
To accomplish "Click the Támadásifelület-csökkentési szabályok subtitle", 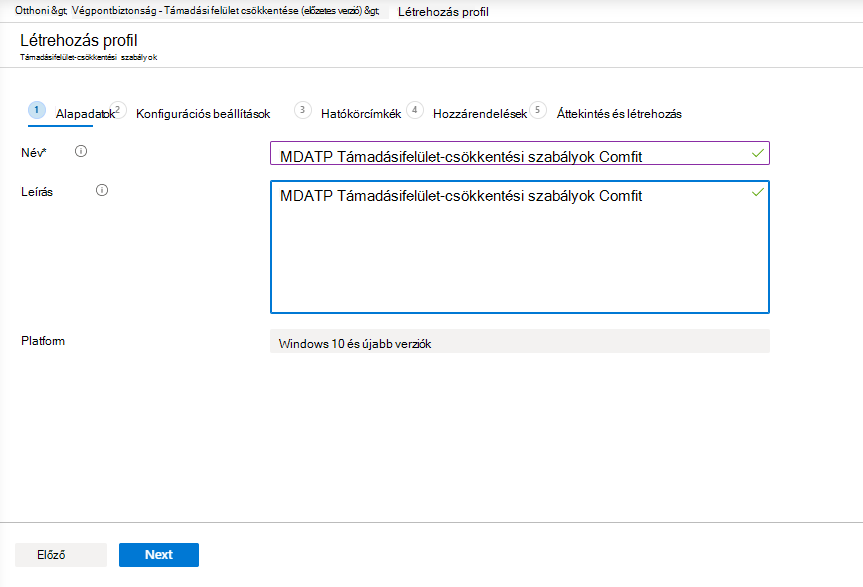I will (89, 57).
